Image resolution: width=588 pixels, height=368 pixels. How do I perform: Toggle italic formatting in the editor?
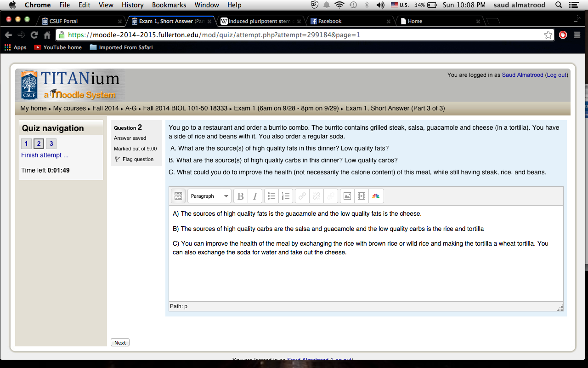click(255, 196)
